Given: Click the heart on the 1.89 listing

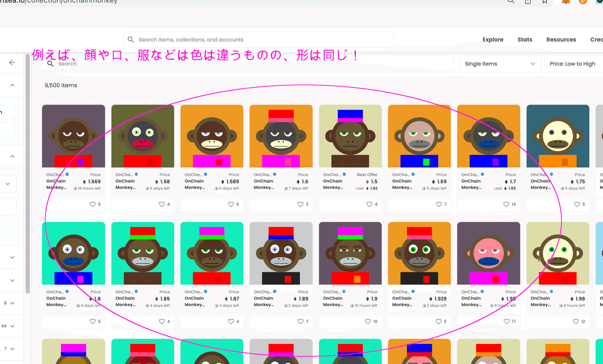Looking at the screenshot, I should (x=300, y=321).
